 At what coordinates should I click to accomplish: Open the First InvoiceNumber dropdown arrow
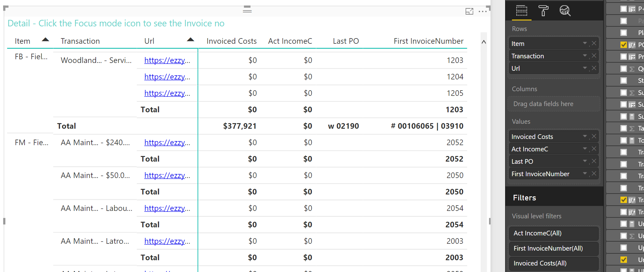(585, 173)
